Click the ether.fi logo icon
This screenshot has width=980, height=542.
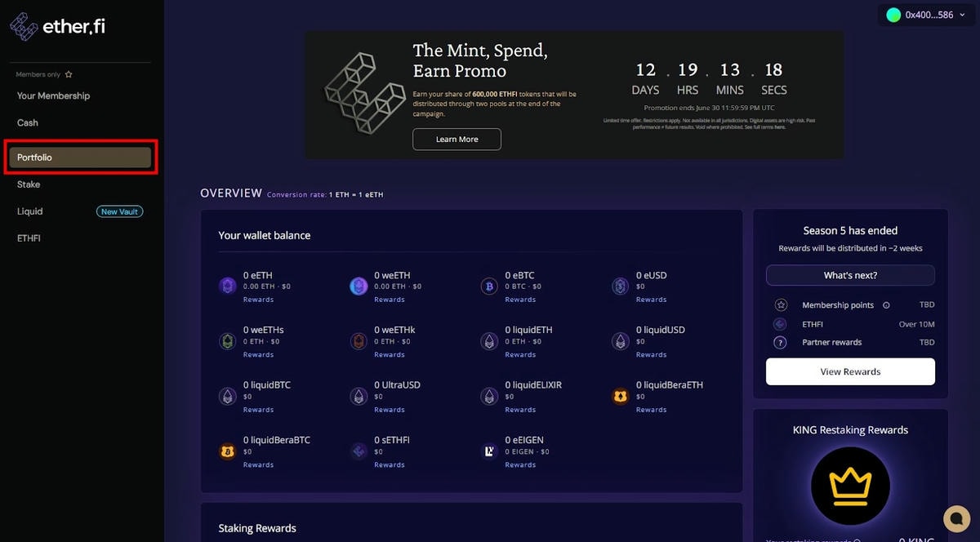pyautogui.click(x=24, y=26)
